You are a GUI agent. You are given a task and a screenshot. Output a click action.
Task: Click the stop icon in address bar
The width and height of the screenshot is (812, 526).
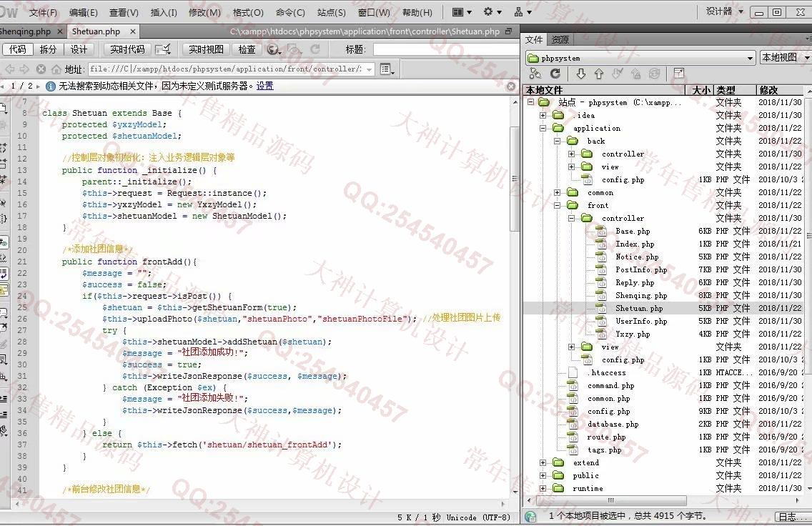[x=41, y=69]
